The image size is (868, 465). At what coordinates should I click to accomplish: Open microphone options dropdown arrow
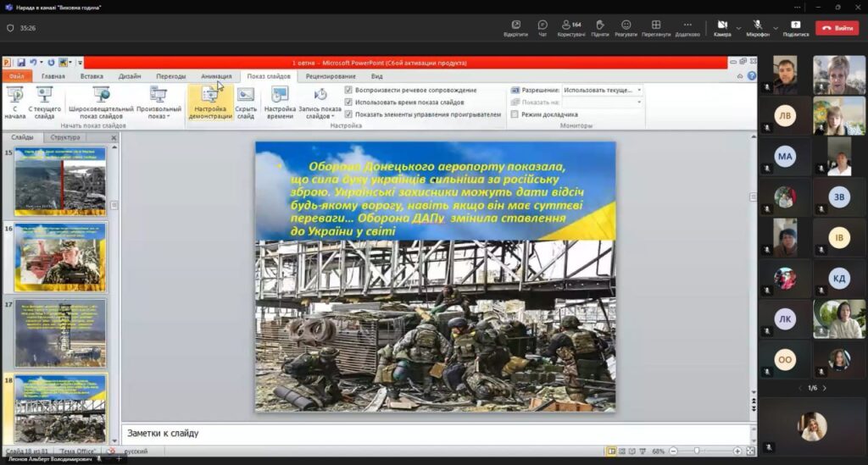click(x=775, y=28)
